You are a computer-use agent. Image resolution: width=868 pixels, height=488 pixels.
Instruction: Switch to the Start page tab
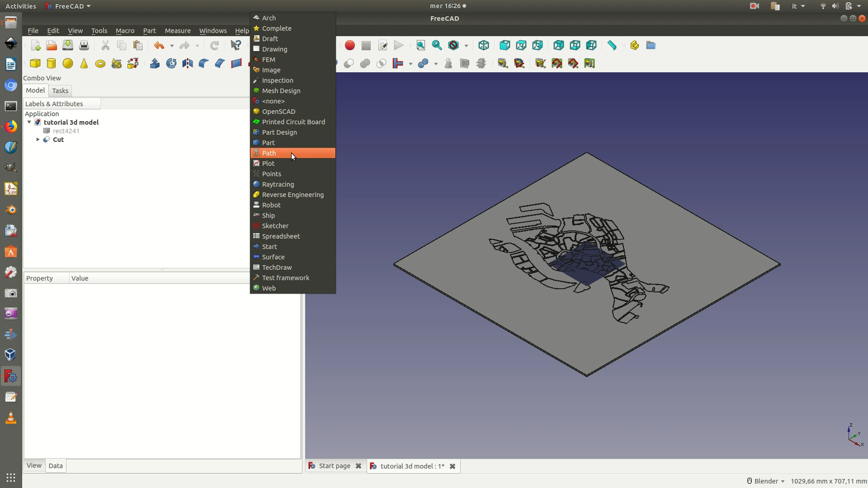click(x=335, y=466)
